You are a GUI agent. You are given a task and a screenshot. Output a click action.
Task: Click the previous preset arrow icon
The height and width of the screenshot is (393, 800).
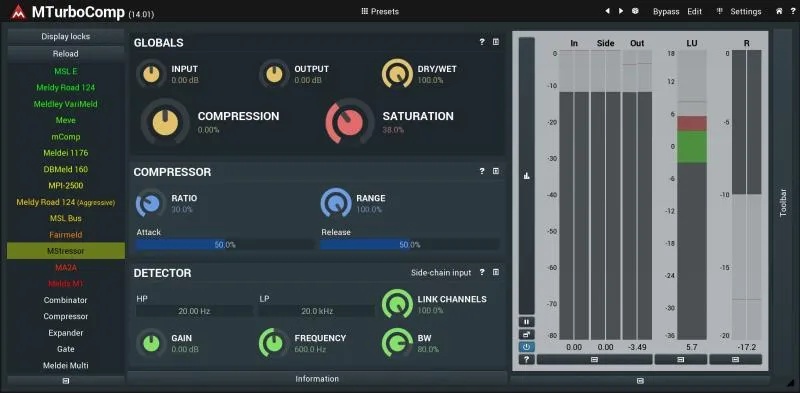607,11
